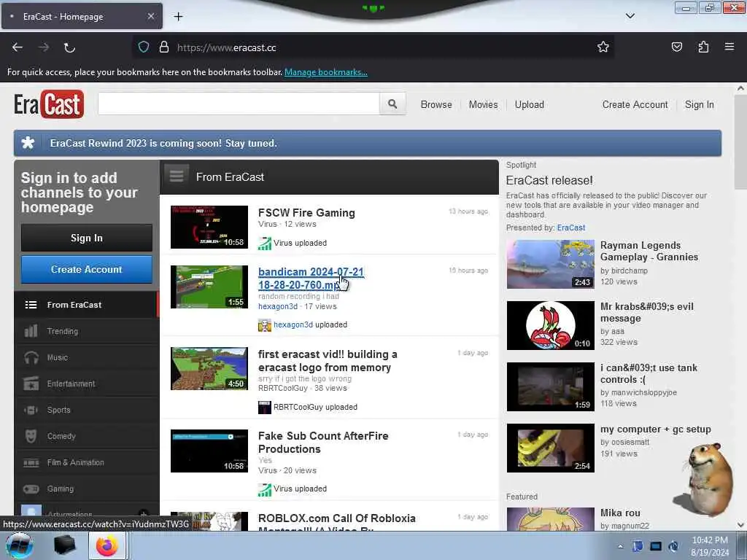The height and width of the screenshot is (560, 747).
Task: Open the Browse menu item
Action: pos(436,104)
